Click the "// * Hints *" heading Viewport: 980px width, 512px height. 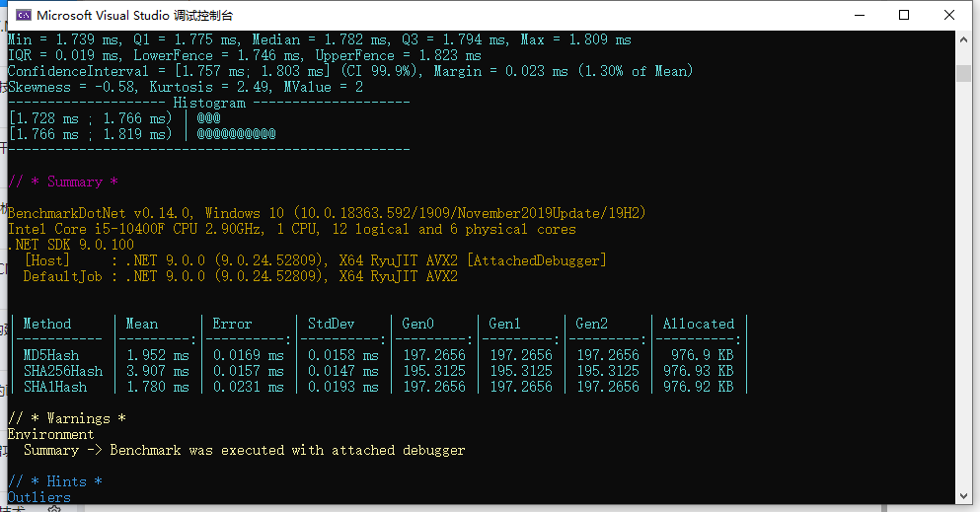tap(55, 481)
